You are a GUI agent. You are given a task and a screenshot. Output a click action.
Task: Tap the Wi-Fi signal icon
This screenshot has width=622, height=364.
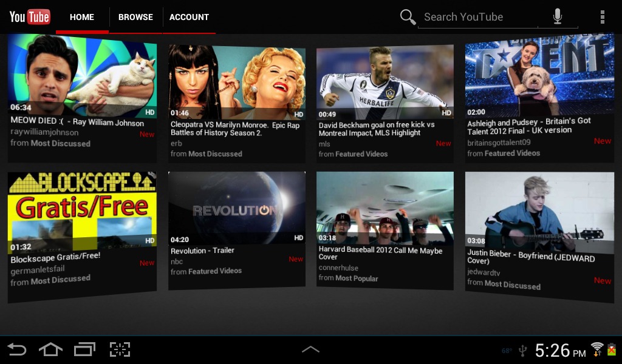[596, 349]
